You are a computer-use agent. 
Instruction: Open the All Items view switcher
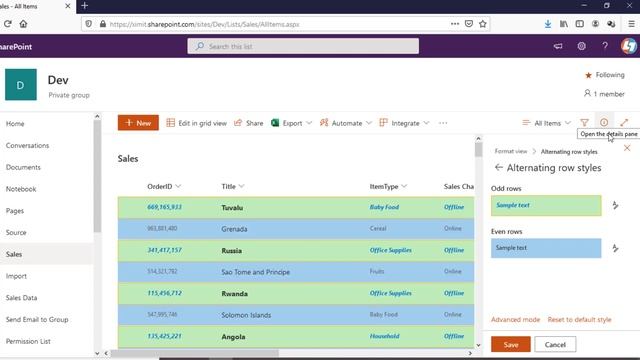click(x=546, y=123)
